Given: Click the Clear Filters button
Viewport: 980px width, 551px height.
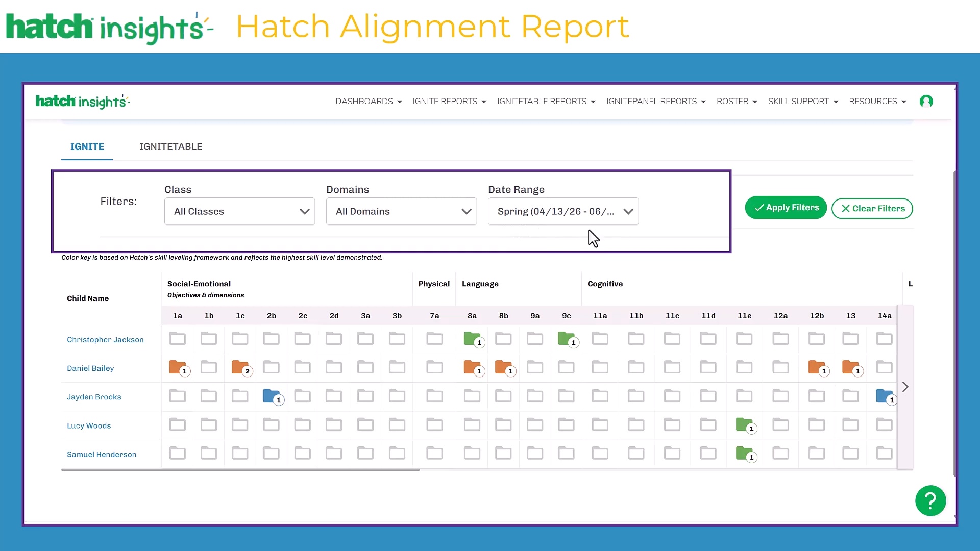Looking at the screenshot, I should tap(872, 209).
